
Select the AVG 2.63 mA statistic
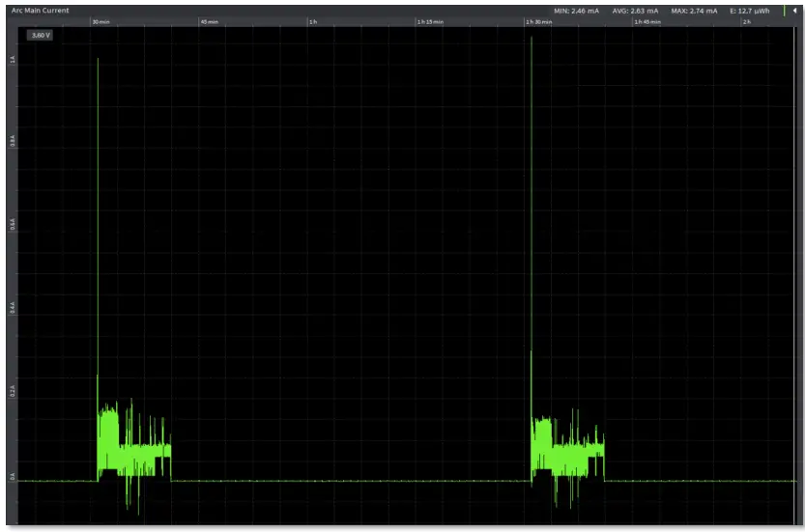[635, 11]
